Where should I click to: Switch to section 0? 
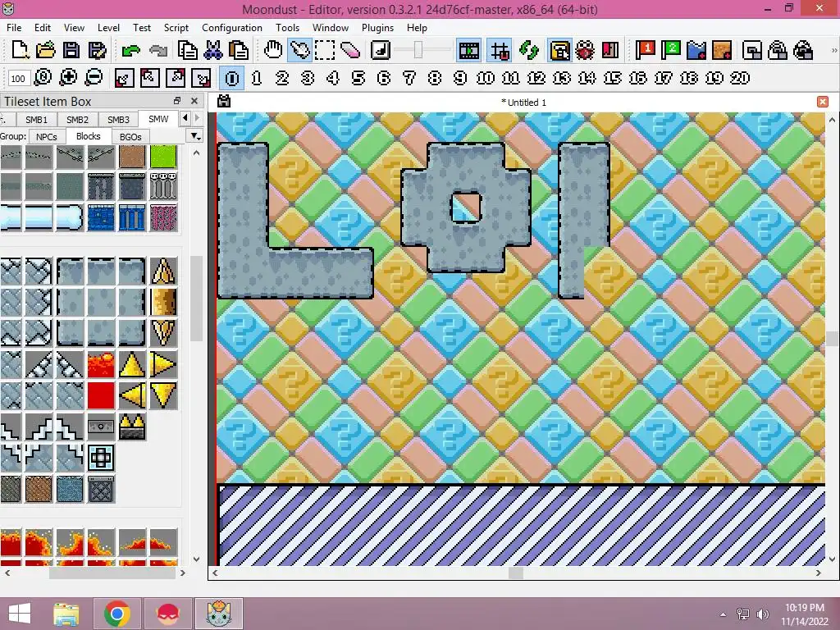232,78
